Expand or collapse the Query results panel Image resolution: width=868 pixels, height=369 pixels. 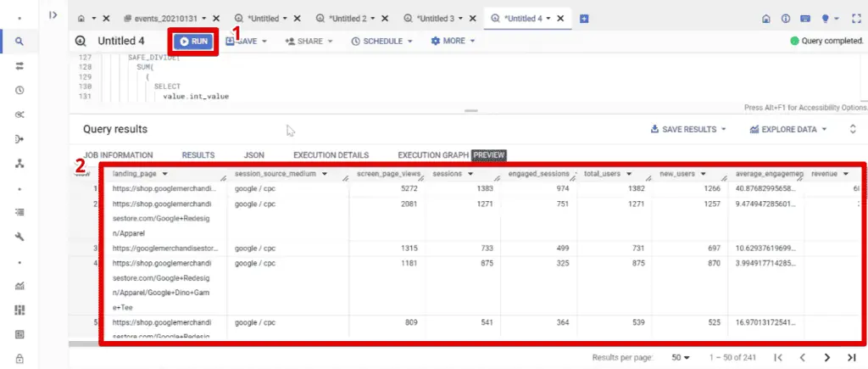853,129
